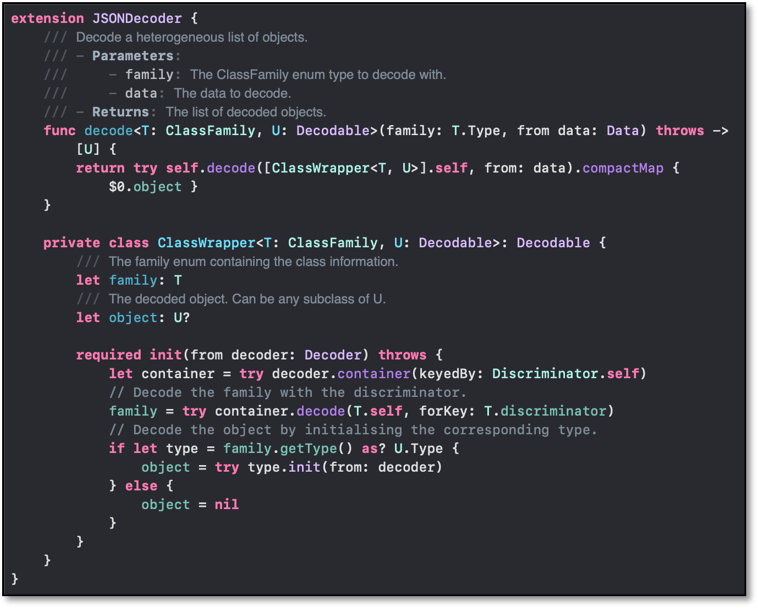Screen dimensions: 758x608
Task: Click the func keyword before decode
Action: pyautogui.click(x=59, y=131)
